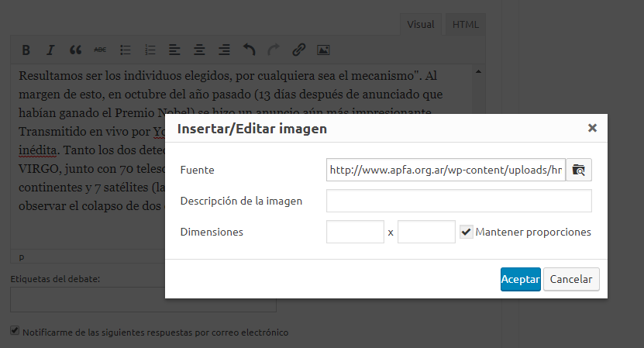Create a bulleted list

125,50
